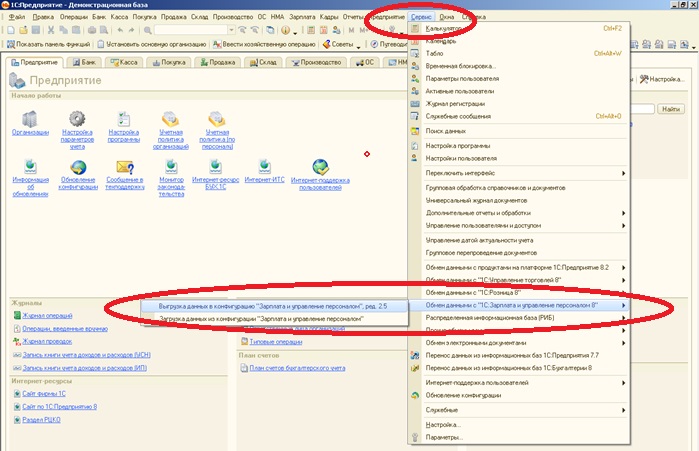Expand the Советы dropdown arrow

358,45
